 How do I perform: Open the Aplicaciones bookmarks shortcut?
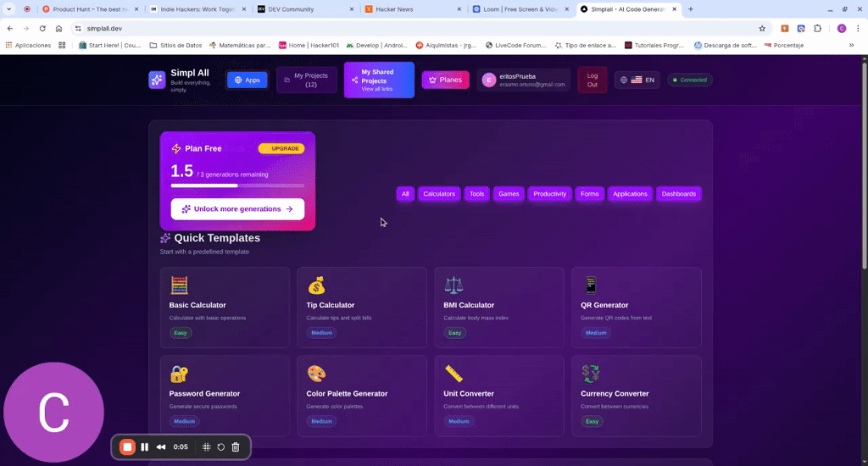pyautogui.click(x=28, y=46)
